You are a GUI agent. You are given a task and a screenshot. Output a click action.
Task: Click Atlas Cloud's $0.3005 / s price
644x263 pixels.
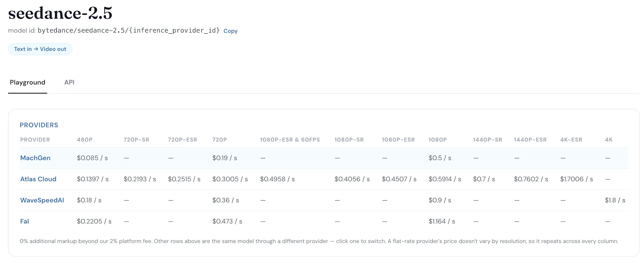click(x=230, y=179)
